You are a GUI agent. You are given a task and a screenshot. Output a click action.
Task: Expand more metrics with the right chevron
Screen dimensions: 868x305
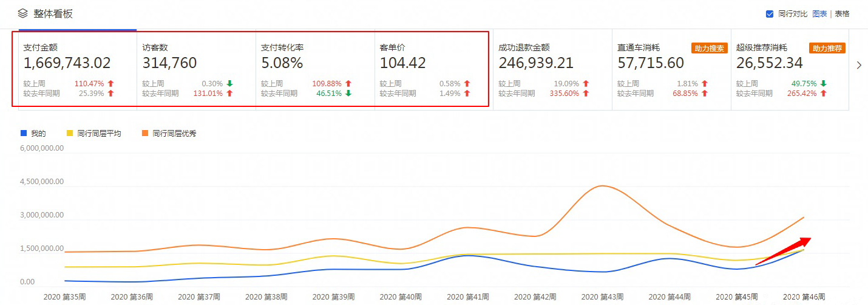point(859,66)
